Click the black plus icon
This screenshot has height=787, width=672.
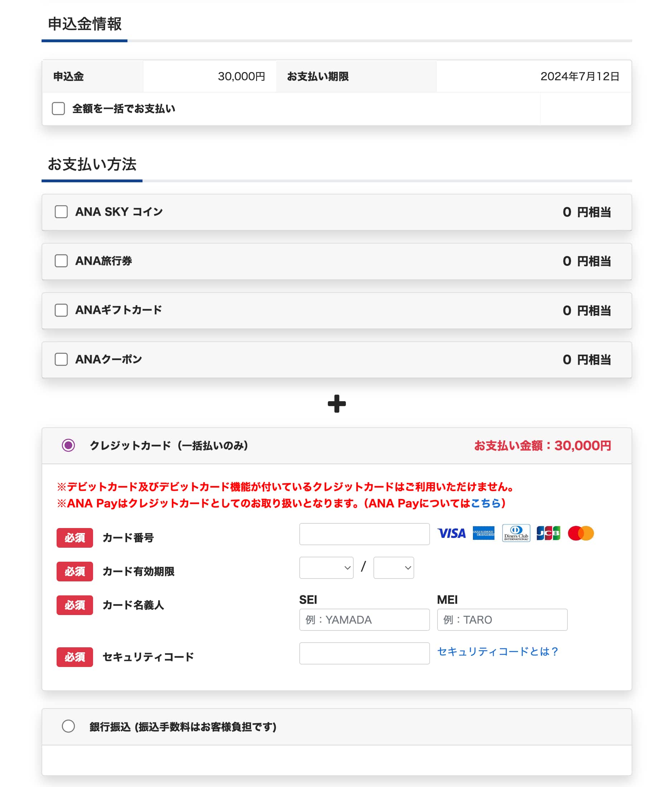point(337,403)
